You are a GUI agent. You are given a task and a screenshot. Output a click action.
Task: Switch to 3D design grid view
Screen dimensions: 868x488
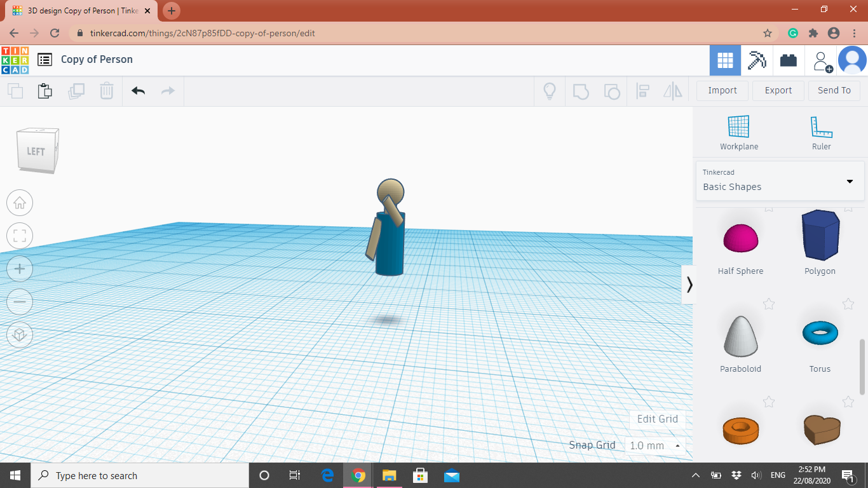(725, 61)
